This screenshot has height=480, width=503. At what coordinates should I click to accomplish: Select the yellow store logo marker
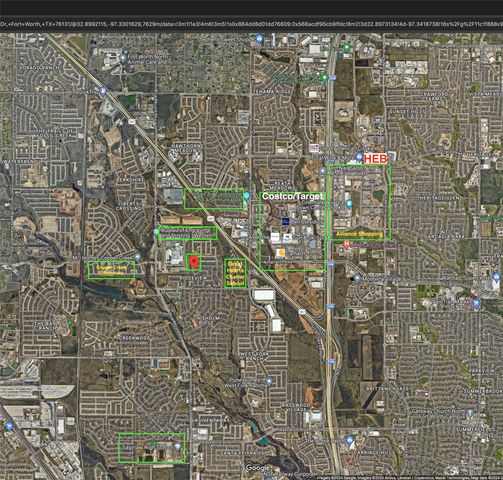281,253
